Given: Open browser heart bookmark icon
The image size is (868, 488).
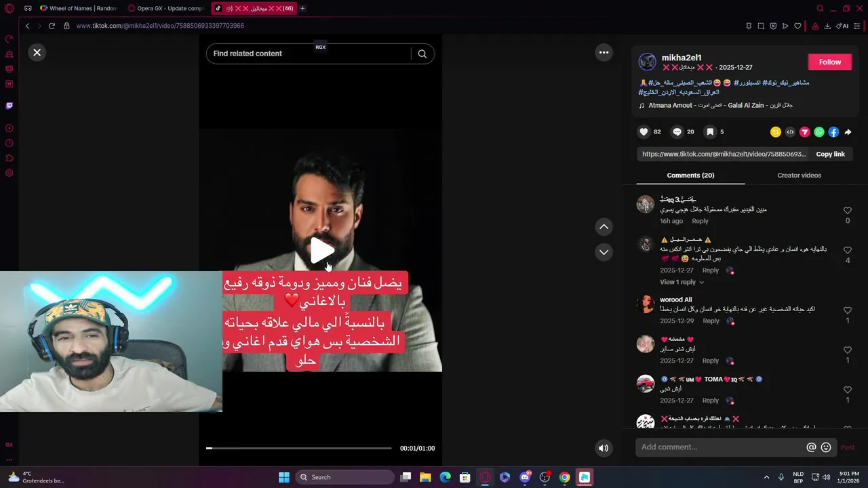Looking at the screenshot, I should (797, 26).
